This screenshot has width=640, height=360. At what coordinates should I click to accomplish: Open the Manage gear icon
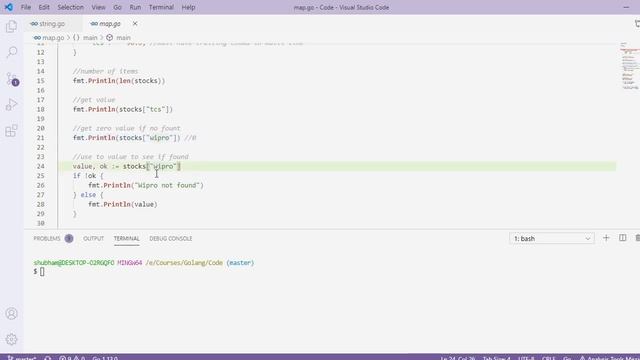point(11,339)
